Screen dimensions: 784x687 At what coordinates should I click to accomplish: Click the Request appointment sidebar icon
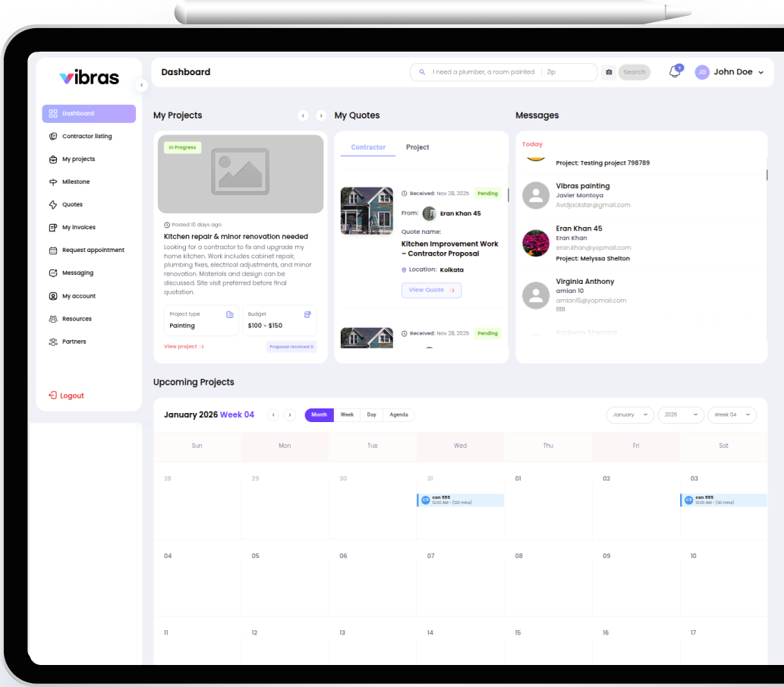(x=53, y=250)
